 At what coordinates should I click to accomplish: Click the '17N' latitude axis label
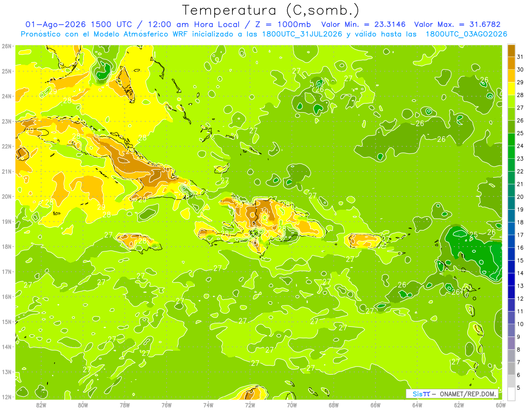pos(7,271)
